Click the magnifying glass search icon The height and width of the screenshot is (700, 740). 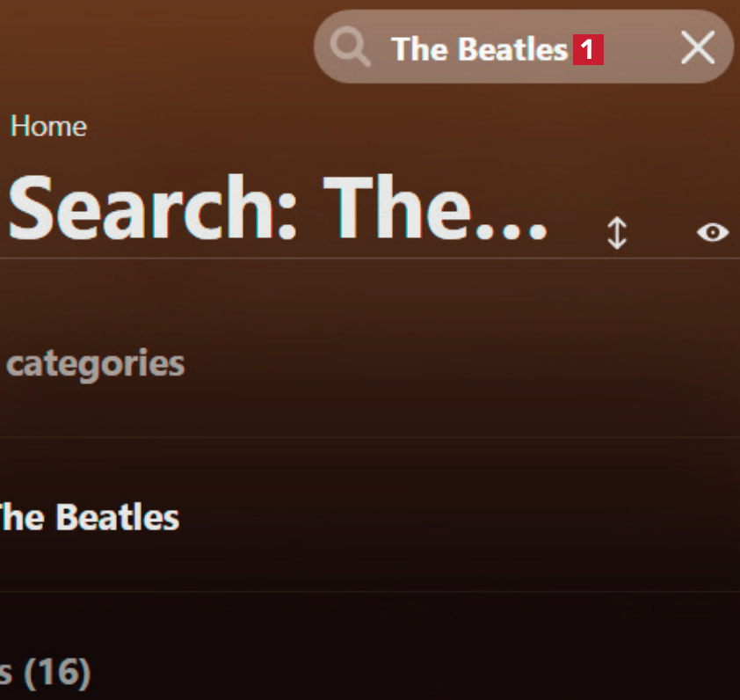pos(352,48)
